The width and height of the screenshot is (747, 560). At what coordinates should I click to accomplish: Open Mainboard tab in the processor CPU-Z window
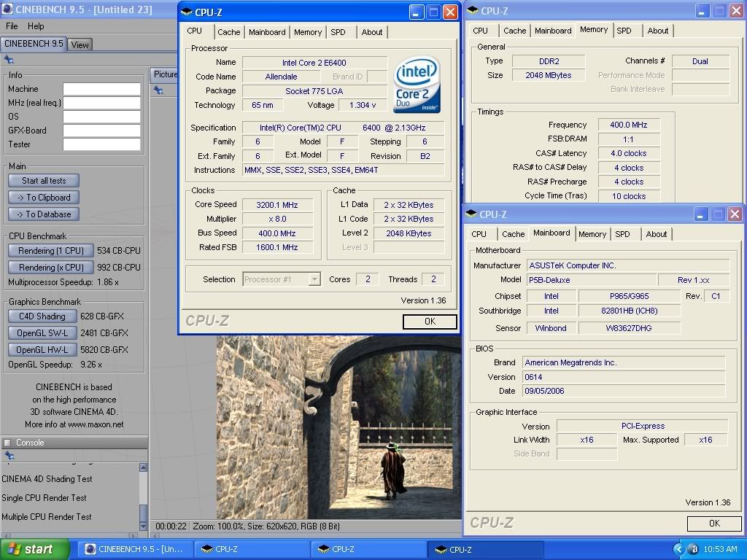(267, 32)
